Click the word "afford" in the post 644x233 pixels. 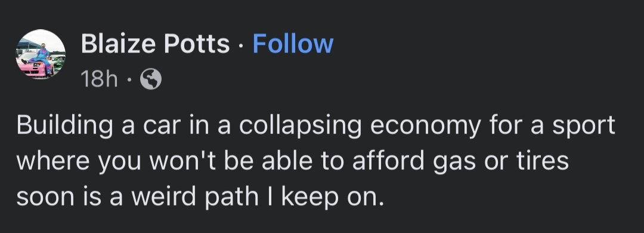pos(389,161)
